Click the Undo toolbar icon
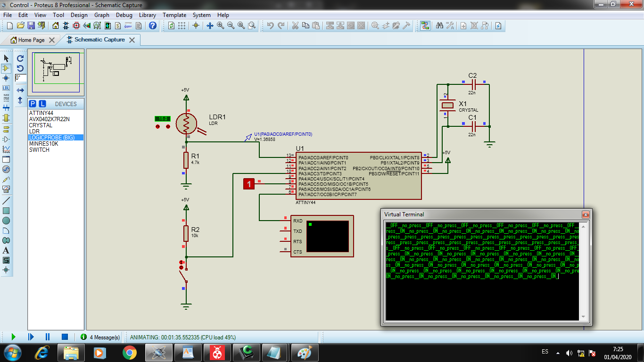Image resolution: width=644 pixels, height=362 pixels. click(270, 25)
